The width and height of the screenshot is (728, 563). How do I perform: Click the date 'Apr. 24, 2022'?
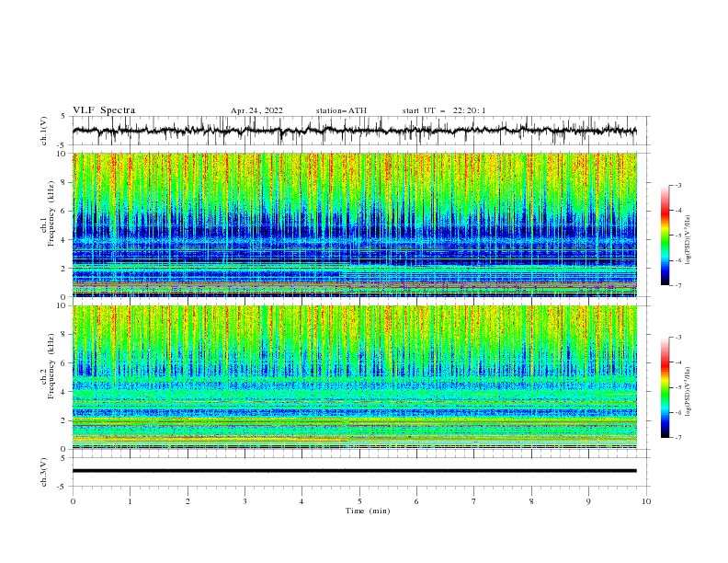(x=256, y=110)
